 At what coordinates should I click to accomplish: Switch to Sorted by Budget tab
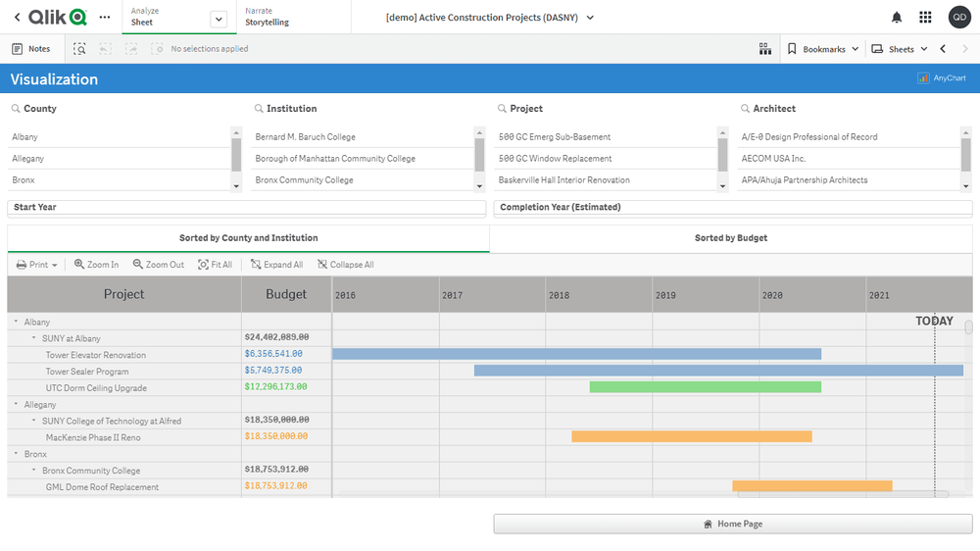tap(730, 238)
